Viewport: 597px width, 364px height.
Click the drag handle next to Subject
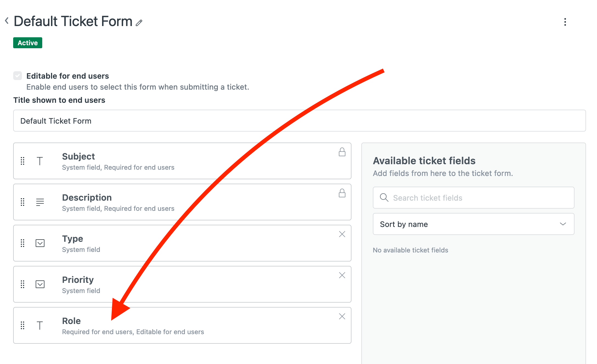click(x=22, y=161)
